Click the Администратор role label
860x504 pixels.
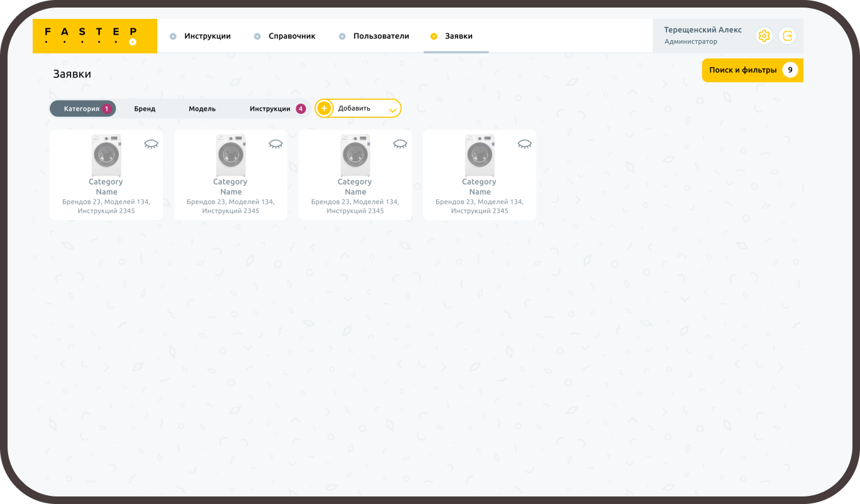[x=691, y=41]
